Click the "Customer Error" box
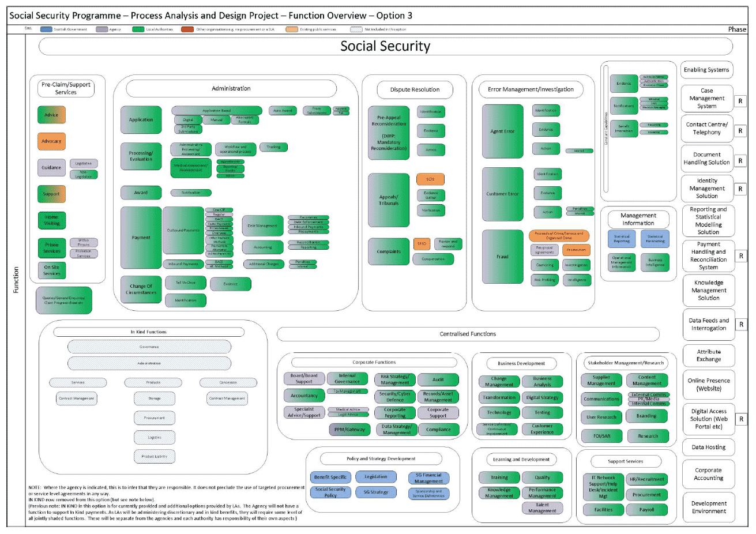 point(503,194)
